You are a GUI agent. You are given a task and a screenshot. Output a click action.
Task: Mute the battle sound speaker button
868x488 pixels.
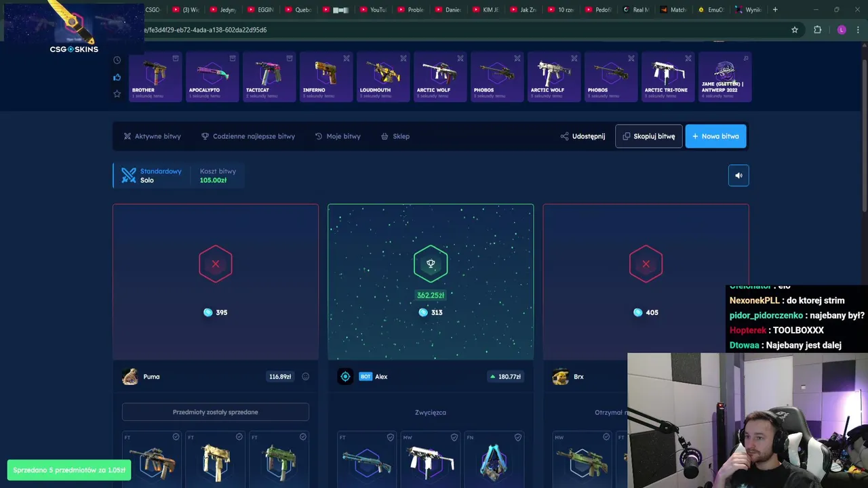click(738, 176)
